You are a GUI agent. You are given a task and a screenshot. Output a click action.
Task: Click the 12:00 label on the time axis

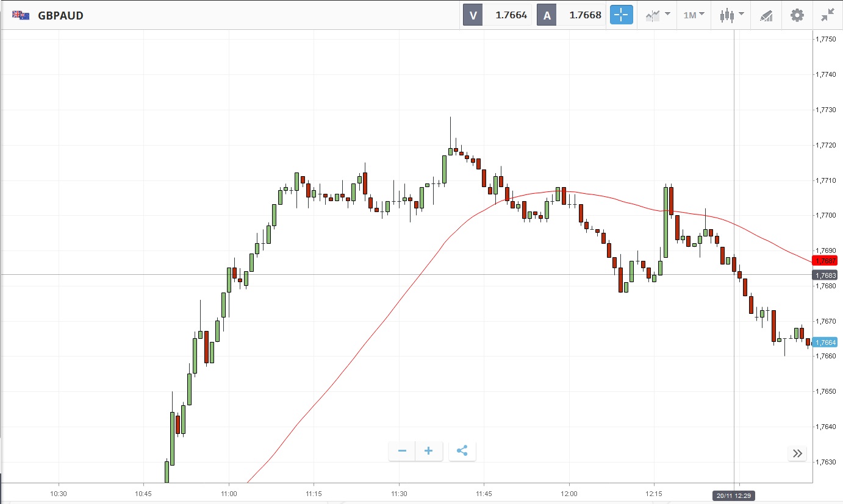(x=569, y=493)
